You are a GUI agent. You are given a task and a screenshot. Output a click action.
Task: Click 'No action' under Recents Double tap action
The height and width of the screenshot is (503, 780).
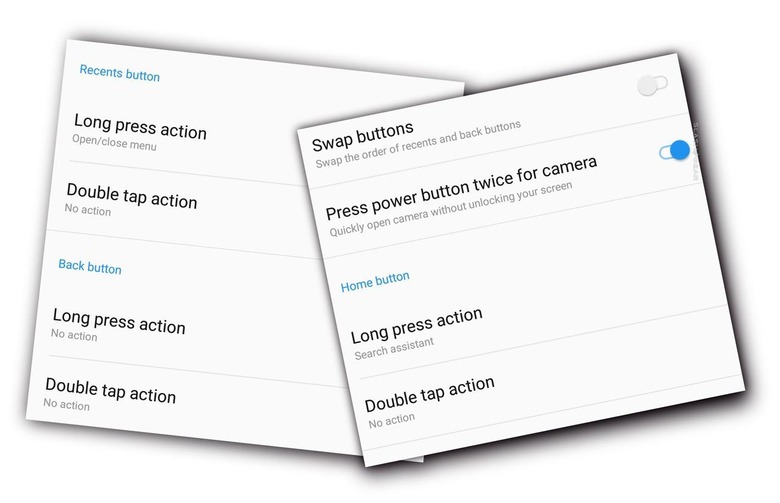coord(87,210)
